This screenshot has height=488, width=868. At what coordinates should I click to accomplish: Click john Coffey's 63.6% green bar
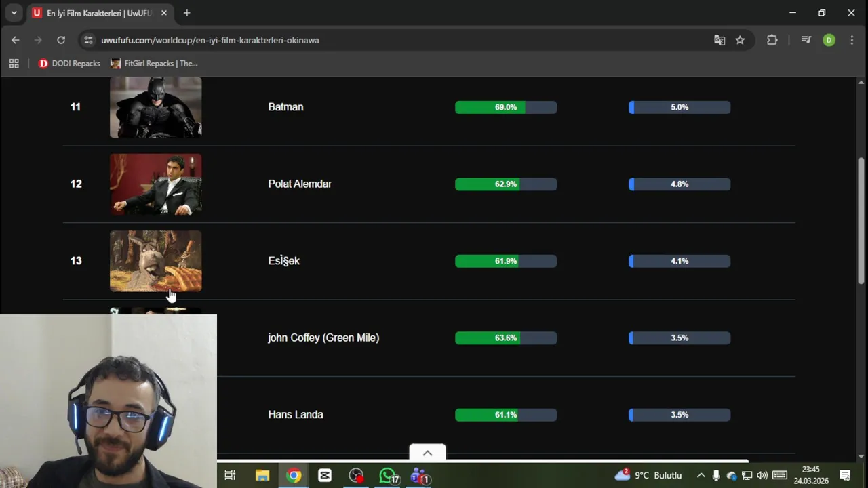(506, 338)
